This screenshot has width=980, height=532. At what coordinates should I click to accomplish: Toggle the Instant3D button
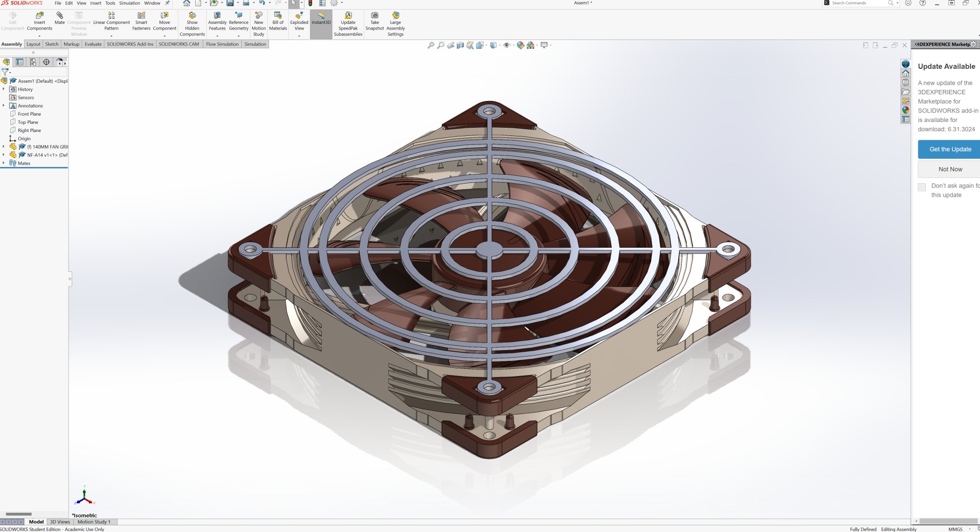tap(321, 19)
